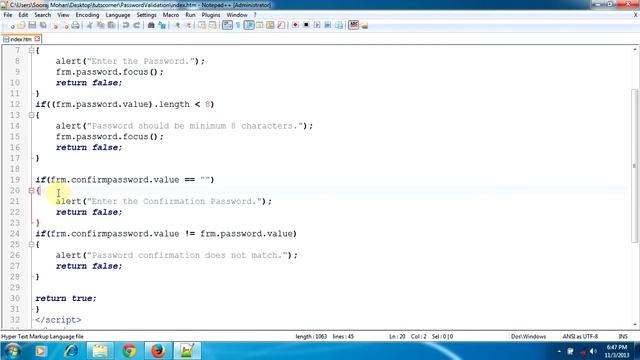The width and height of the screenshot is (640, 360).
Task: Open Internet Explorer from the taskbar
Action: [71, 351]
